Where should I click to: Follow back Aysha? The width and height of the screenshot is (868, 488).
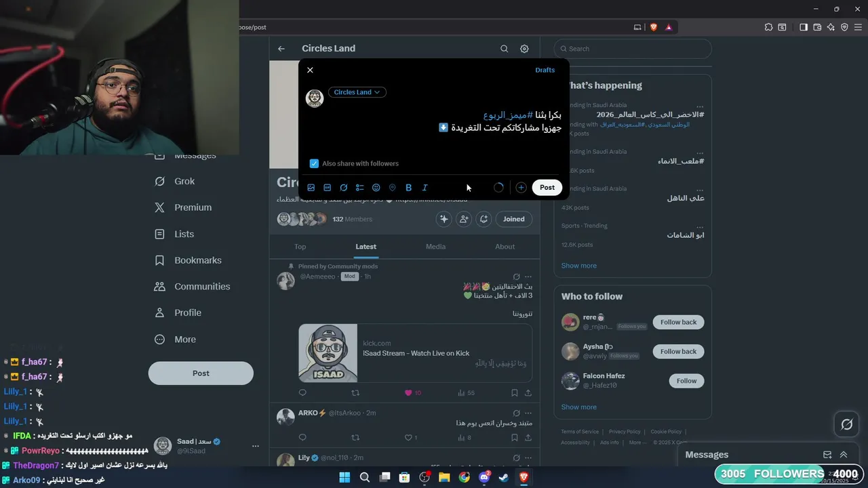pos(679,351)
